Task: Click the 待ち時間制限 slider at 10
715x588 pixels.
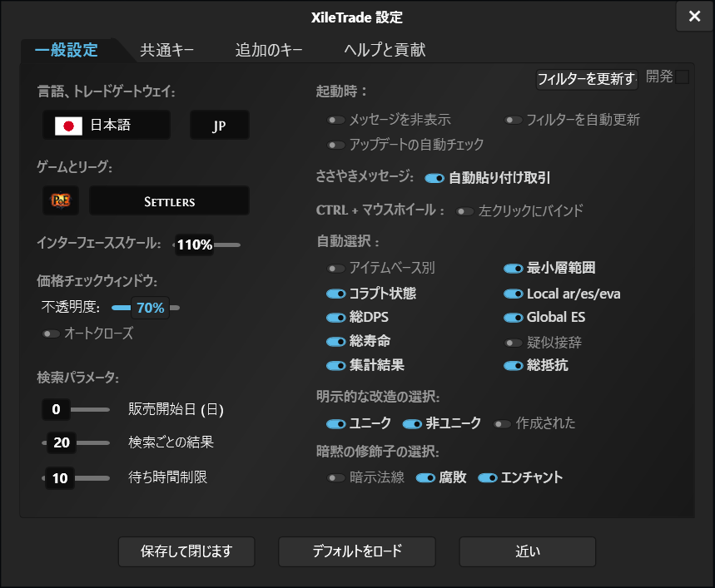Action: (76, 478)
